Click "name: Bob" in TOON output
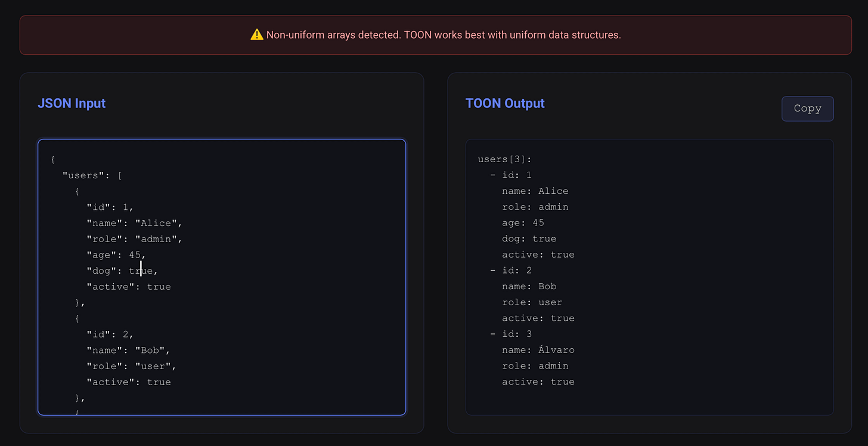Image resolution: width=868 pixels, height=446 pixels. [x=529, y=286]
